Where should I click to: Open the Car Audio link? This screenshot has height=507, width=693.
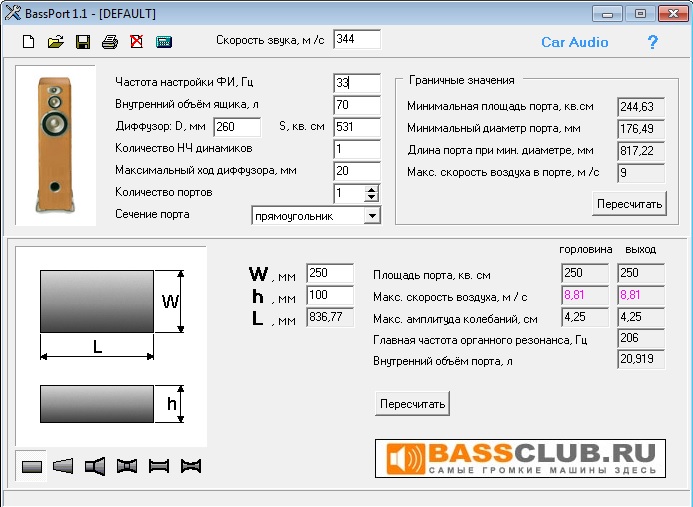[x=575, y=42]
